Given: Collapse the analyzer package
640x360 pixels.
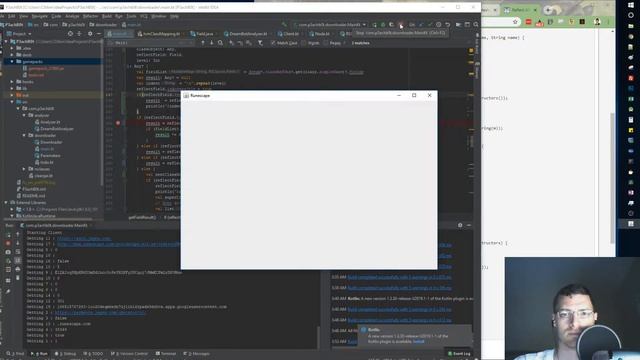Looking at the screenshot, I should click(24, 116).
